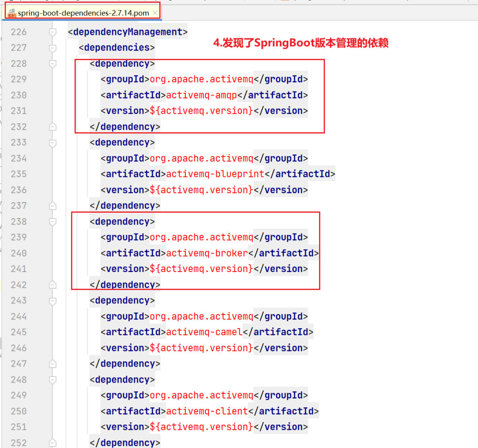Image resolution: width=478 pixels, height=448 pixels.
Task: Click line number 230 in gutter
Action: point(19,96)
